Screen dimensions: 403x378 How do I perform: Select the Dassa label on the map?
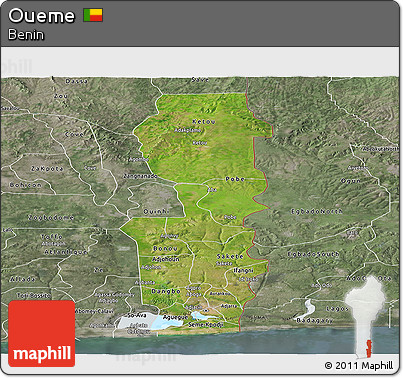pyautogui.click(x=77, y=81)
